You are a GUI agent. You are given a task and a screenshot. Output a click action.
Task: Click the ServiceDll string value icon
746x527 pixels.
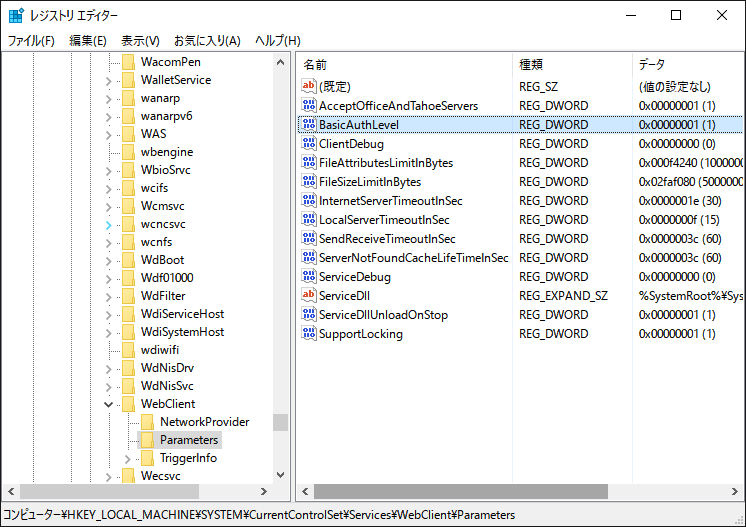pyautogui.click(x=309, y=296)
